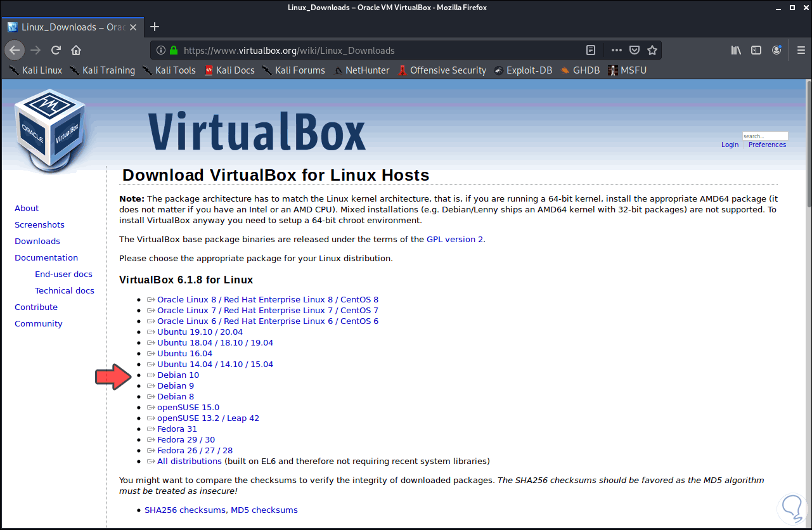This screenshot has width=812, height=530.
Task: Click inside the search box
Action: click(x=764, y=135)
